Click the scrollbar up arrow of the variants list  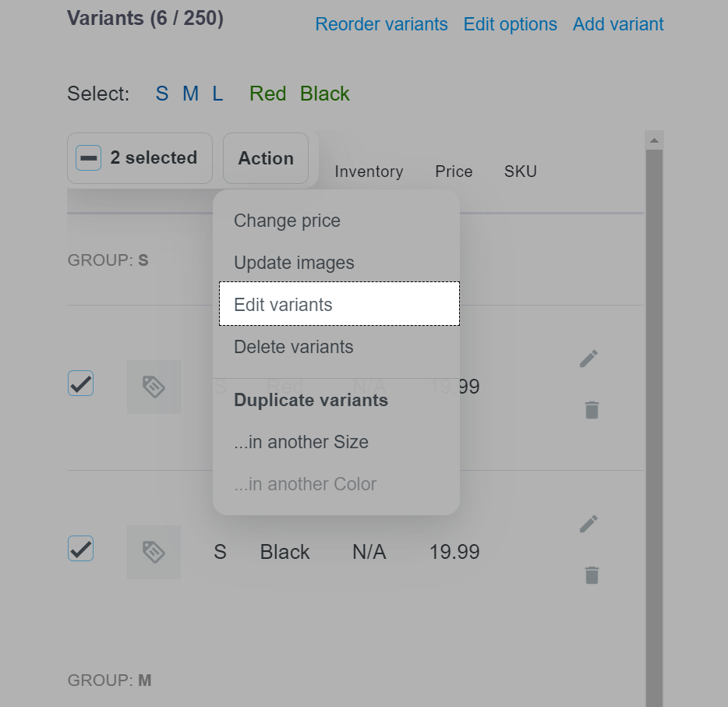point(654,140)
